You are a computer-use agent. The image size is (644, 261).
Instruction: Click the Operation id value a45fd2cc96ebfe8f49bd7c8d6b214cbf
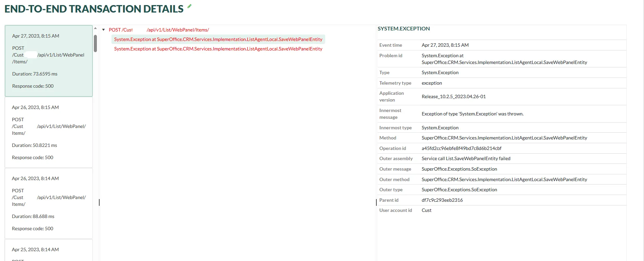pyautogui.click(x=461, y=148)
